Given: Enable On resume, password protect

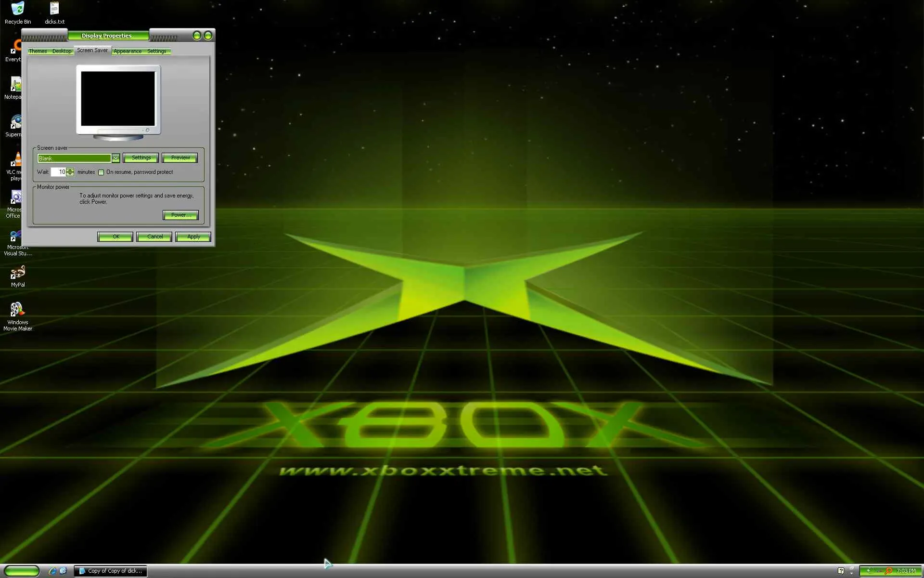Looking at the screenshot, I should 101,172.
